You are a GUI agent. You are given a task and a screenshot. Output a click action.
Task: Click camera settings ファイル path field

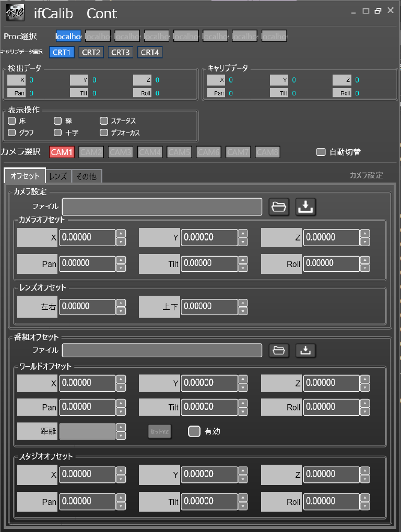pos(162,207)
